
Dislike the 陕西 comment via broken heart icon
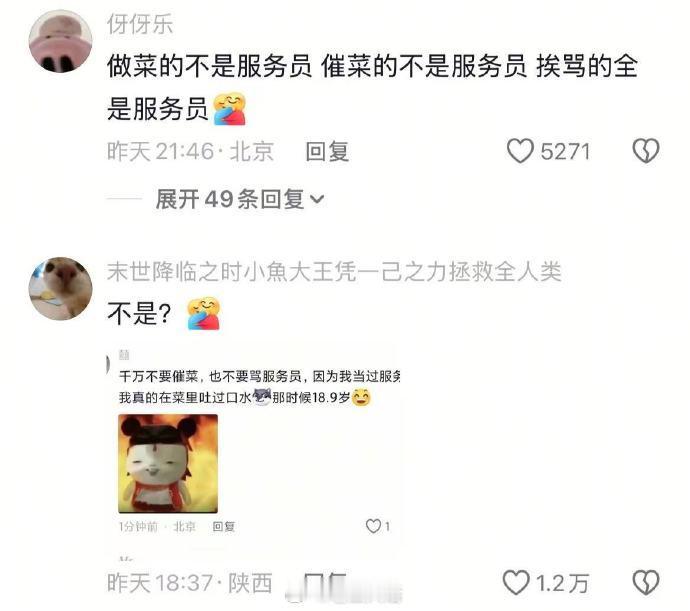coord(646,582)
